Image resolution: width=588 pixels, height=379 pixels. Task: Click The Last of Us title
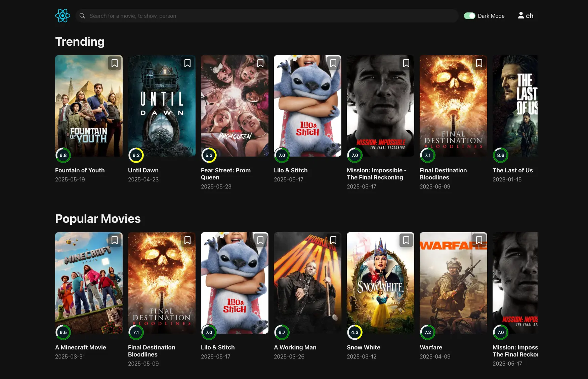click(513, 170)
